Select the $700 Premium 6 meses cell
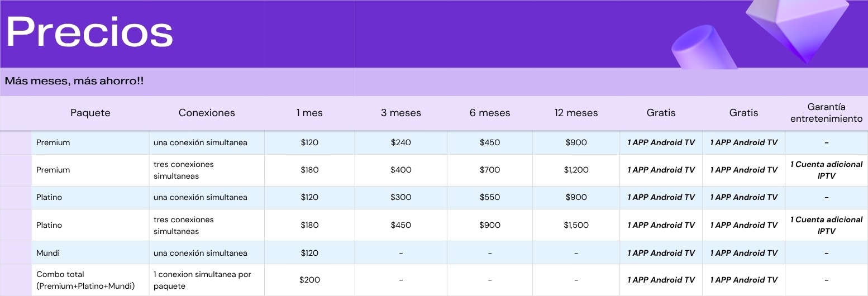 (x=490, y=170)
